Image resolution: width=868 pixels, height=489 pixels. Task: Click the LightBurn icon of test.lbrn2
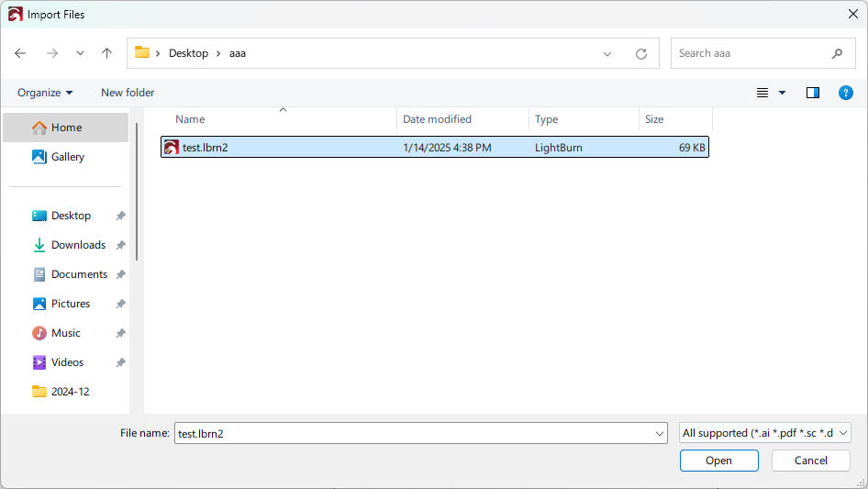172,147
